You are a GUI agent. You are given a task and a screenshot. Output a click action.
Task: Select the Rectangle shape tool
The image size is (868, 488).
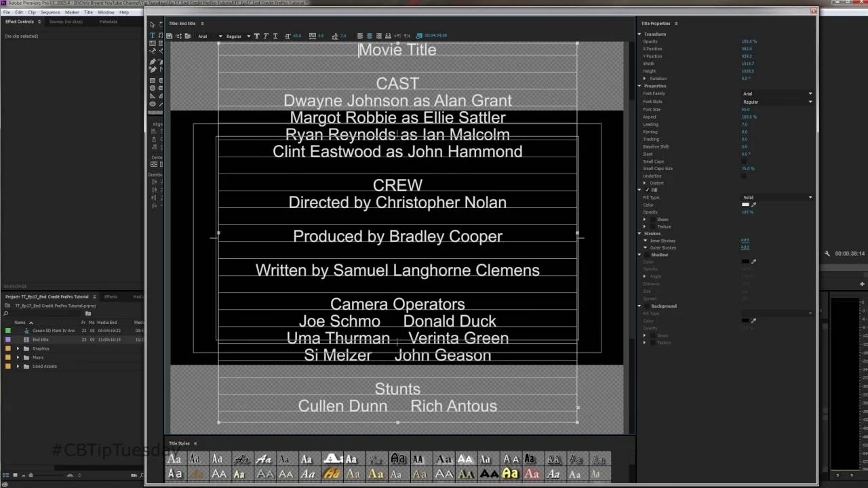153,80
